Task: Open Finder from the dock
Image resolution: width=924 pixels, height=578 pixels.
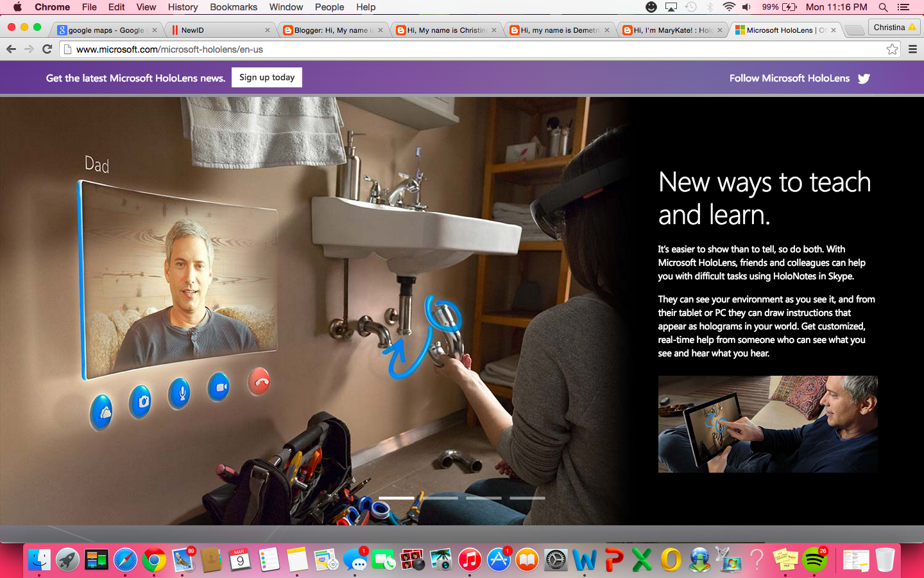Action: click(39, 560)
